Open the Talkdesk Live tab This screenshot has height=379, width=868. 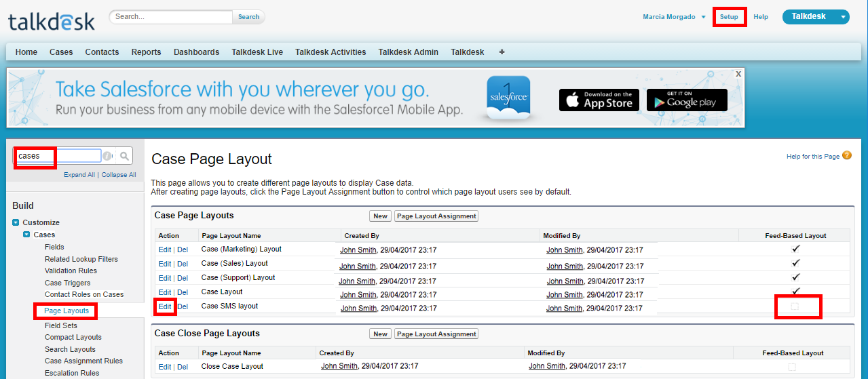[257, 52]
